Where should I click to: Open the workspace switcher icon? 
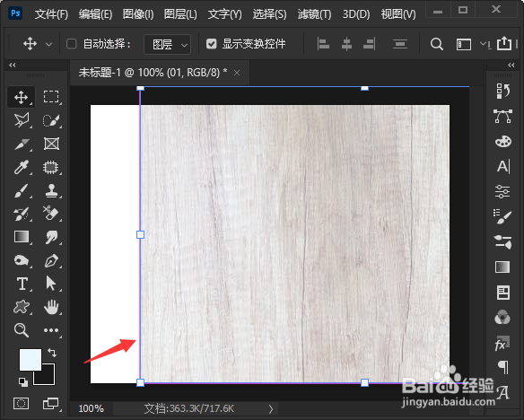[x=464, y=44]
